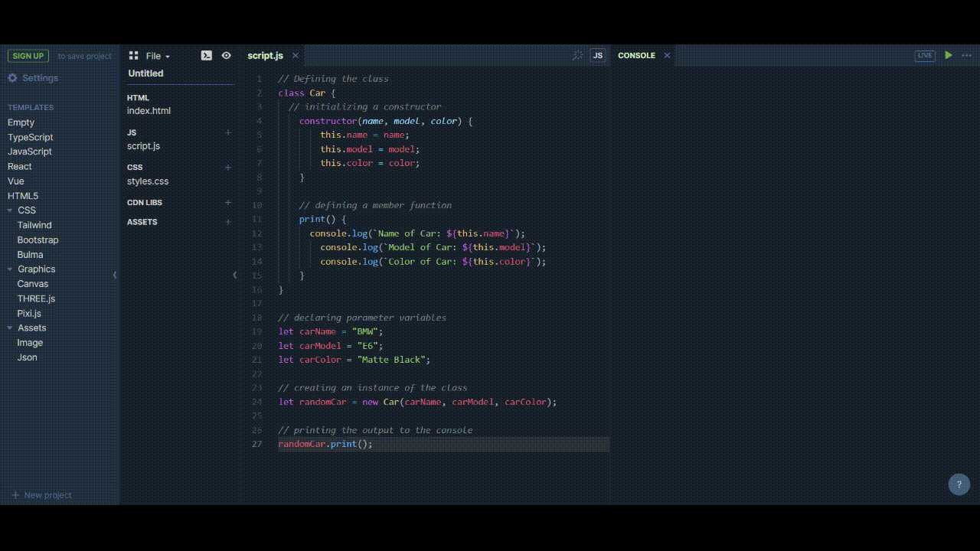Viewport: 980px width, 551px height.
Task: Click 'let carName = "BMW";' line
Action: (x=330, y=331)
